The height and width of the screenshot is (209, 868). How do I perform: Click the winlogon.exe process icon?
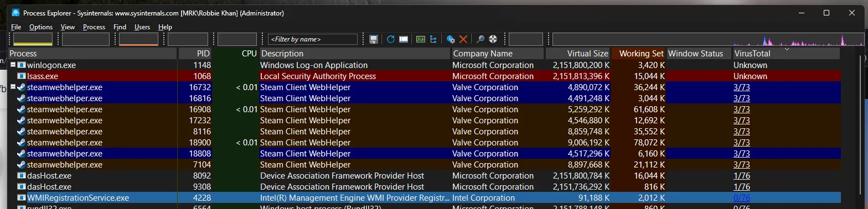point(21,65)
